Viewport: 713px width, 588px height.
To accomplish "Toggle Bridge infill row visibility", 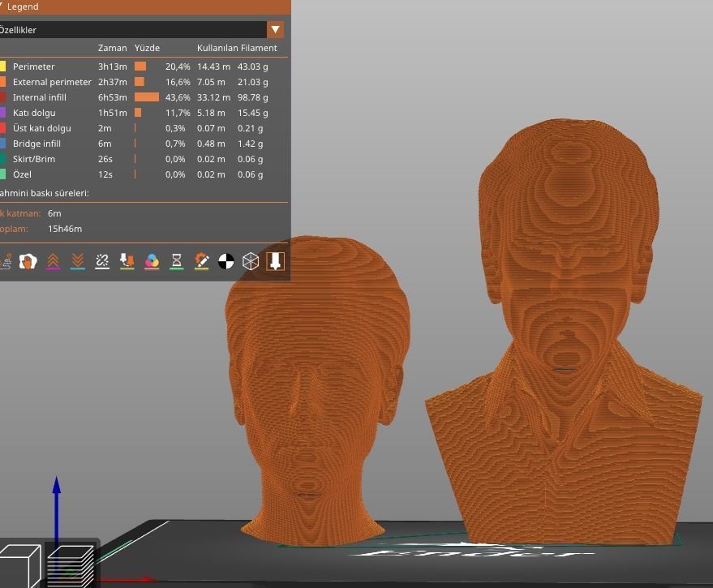I will tap(144, 144).
